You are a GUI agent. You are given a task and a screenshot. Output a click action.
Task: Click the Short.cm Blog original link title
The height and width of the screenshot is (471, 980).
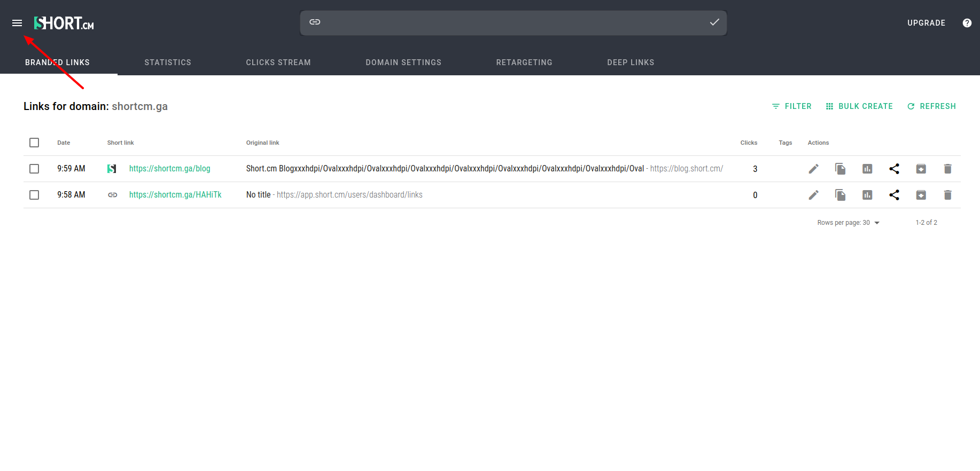445,169
